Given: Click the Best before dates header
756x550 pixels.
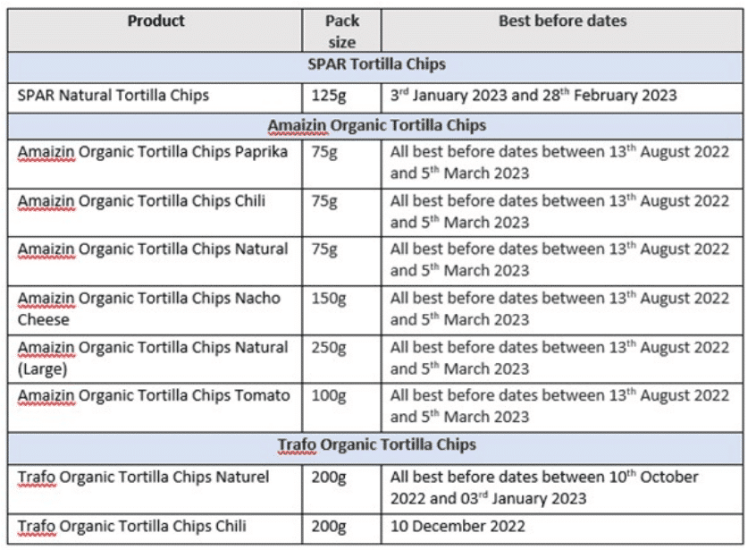Looking at the screenshot, I should click(562, 30).
